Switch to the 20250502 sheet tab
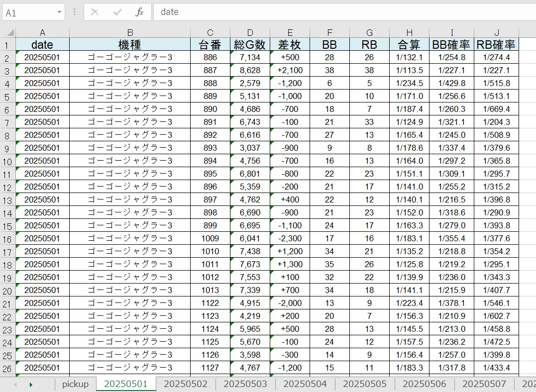The image size is (536, 392). [x=186, y=384]
